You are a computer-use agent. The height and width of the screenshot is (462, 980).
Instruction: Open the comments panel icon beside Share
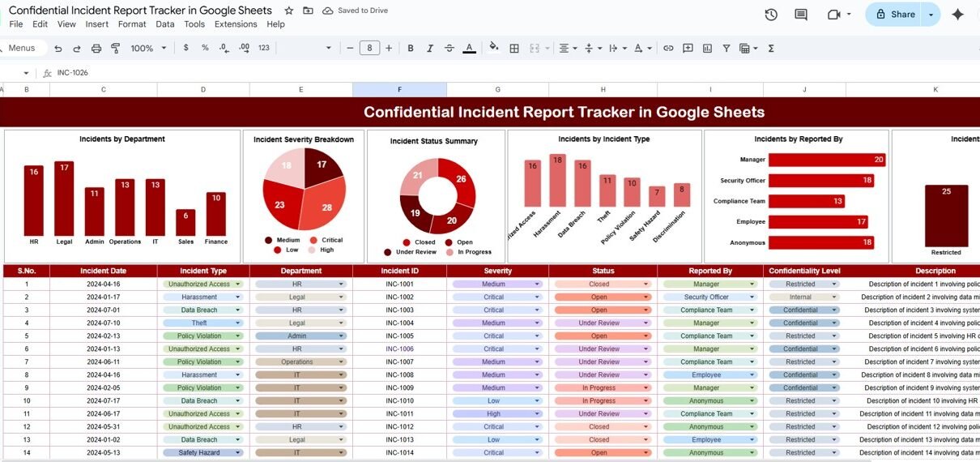pos(801,15)
